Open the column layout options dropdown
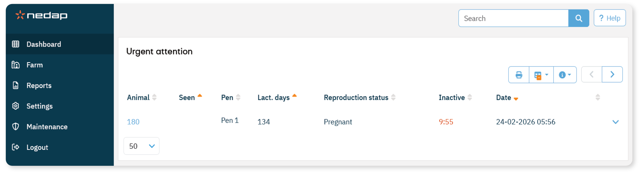Viewport: 644px width, 180px height. 541,75
